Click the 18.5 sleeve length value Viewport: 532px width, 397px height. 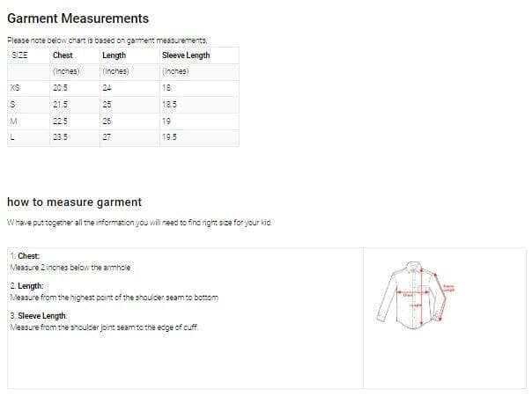coord(170,105)
